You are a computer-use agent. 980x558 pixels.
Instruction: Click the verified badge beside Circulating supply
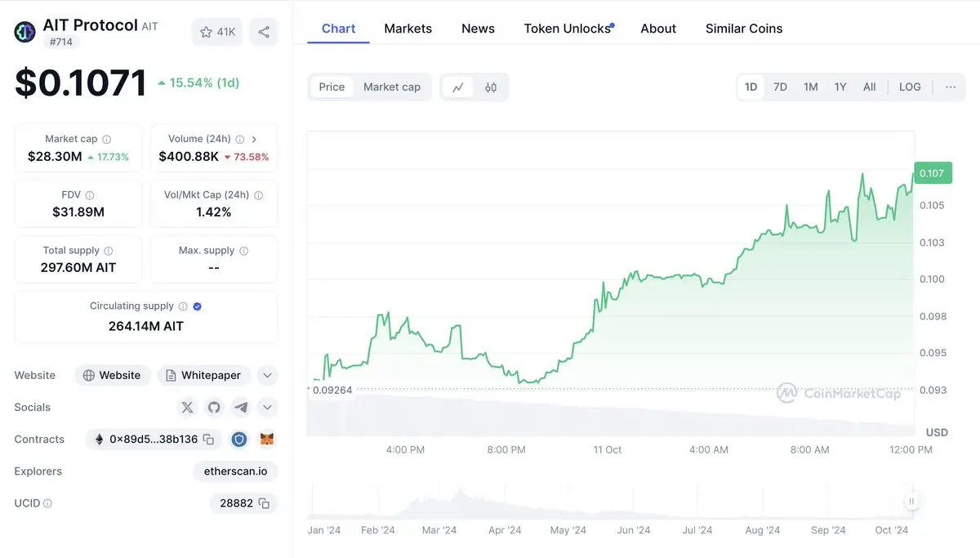point(198,306)
